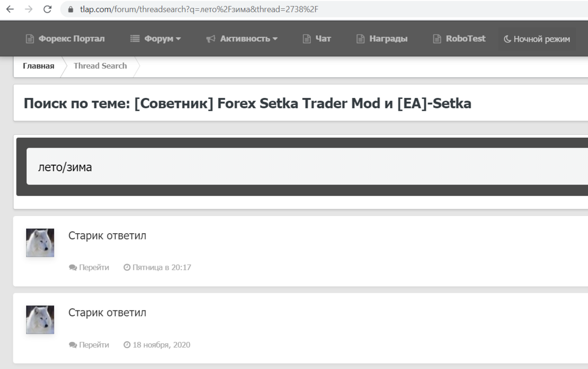Image resolution: width=588 pixels, height=369 pixels.
Task: Click the лето/зима search field
Action: coord(307,166)
